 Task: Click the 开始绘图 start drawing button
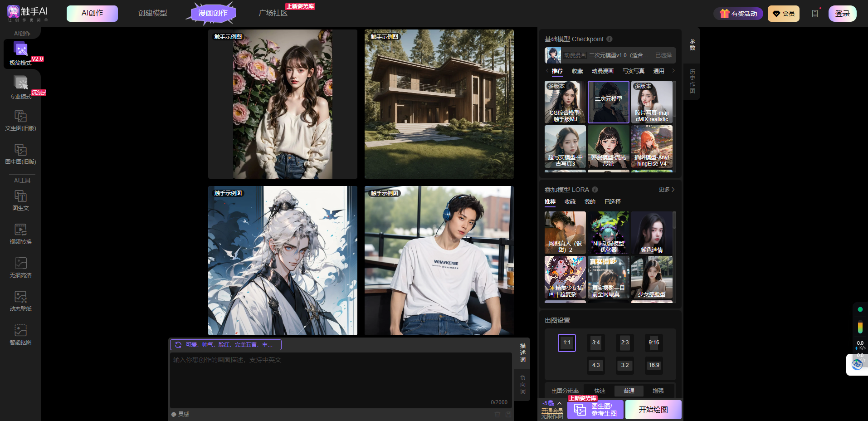tap(653, 410)
